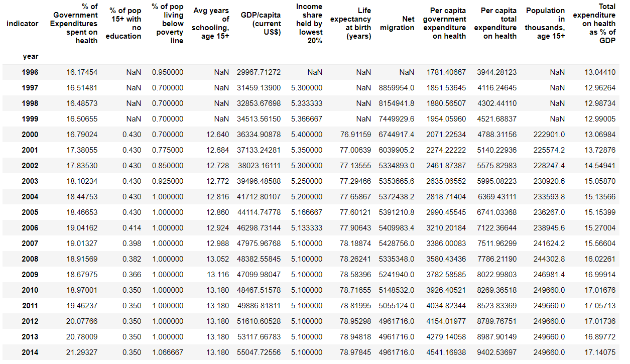
Task: Click the 1998 row label
Action: click(30, 103)
